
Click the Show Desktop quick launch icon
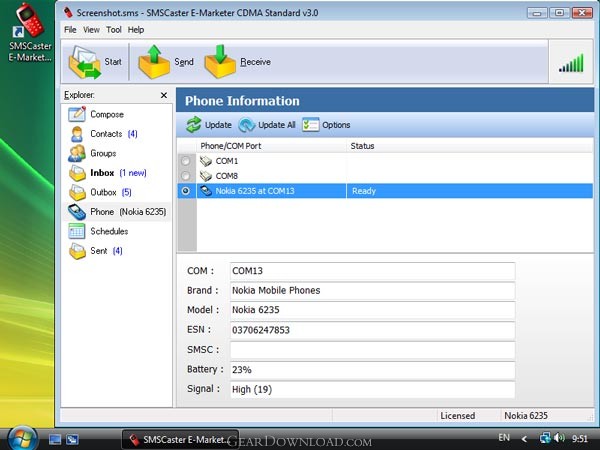tap(55, 439)
